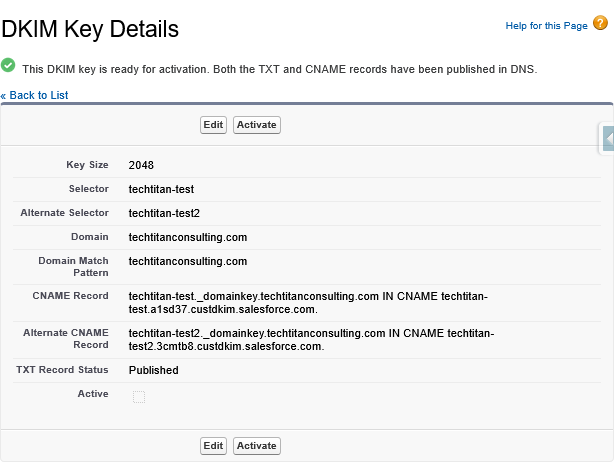Image resolution: width=614 pixels, height=472 pixels.
Task: Select the TXT Record Status Published value
Action: tap(154, 370)
